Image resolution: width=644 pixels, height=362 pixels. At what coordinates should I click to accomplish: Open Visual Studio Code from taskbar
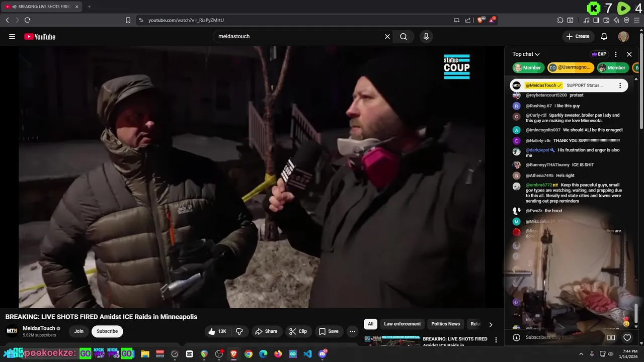tap(307, 354)
